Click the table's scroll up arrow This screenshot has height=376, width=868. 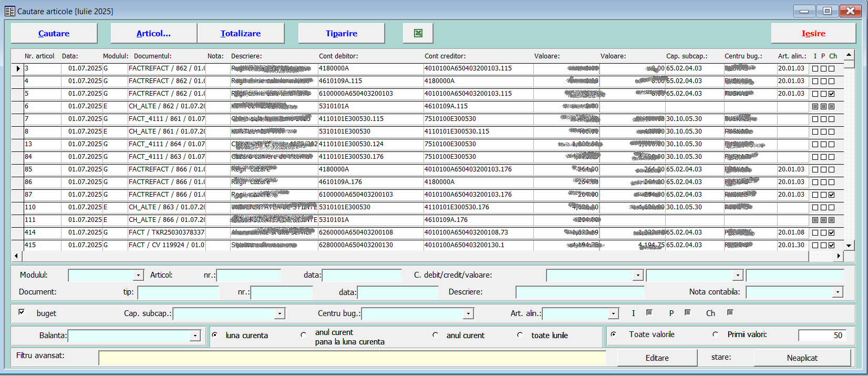coord(849,55)
